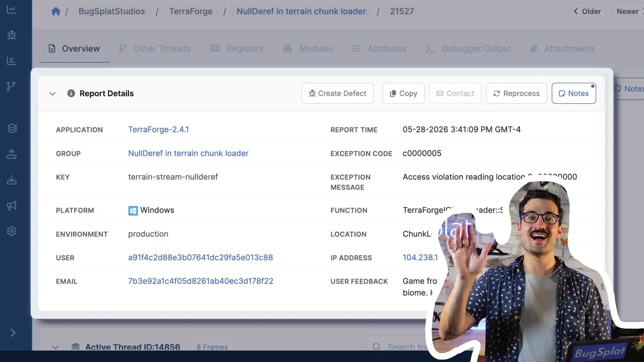Open the user hash a91f4c2d88e3b07641dc29fa5e013c88

(201, 257)
